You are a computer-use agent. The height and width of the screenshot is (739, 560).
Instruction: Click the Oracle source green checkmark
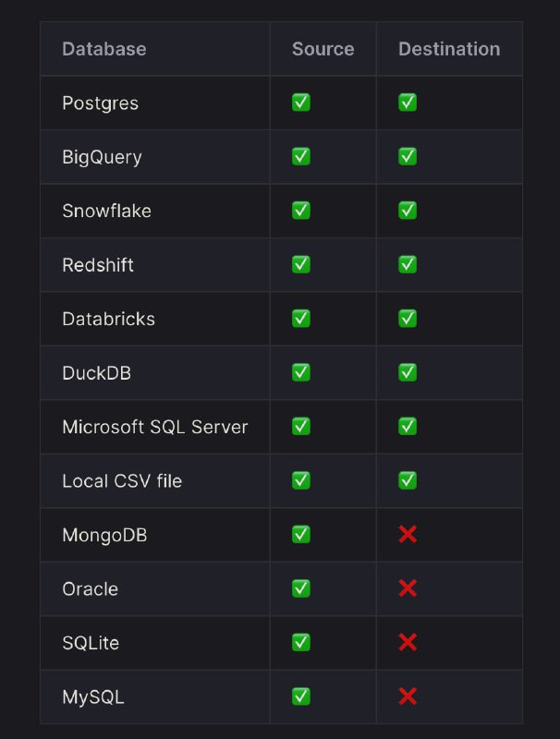click(301, 588)
